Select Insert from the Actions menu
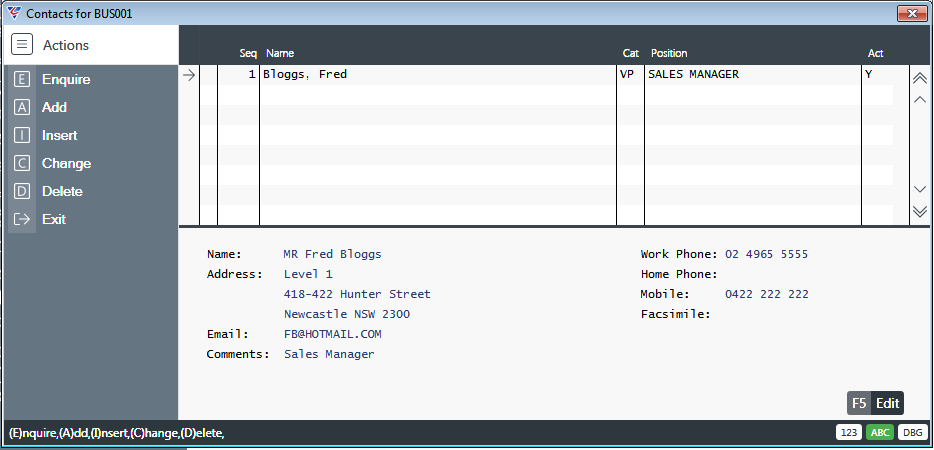 point(60,135)
